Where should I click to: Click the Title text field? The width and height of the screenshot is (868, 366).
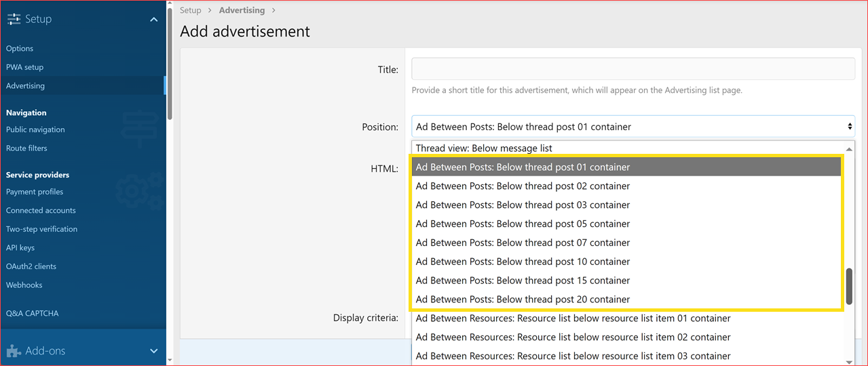pos(633,69)
